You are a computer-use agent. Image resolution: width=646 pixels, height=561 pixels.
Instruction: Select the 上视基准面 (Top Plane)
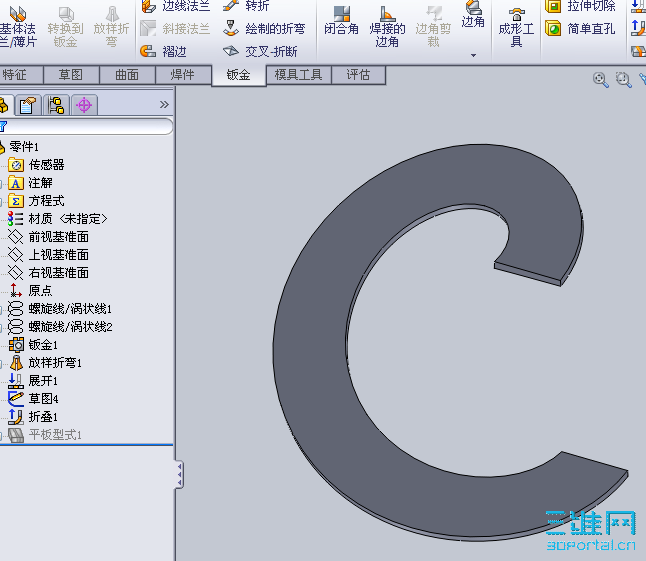pyautogui.click(x=49, y=255)
